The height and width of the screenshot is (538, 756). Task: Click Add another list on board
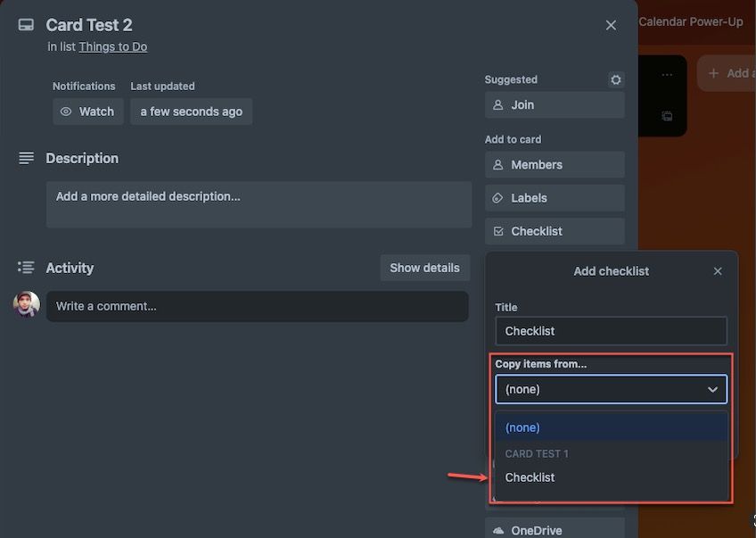point(728,73)
